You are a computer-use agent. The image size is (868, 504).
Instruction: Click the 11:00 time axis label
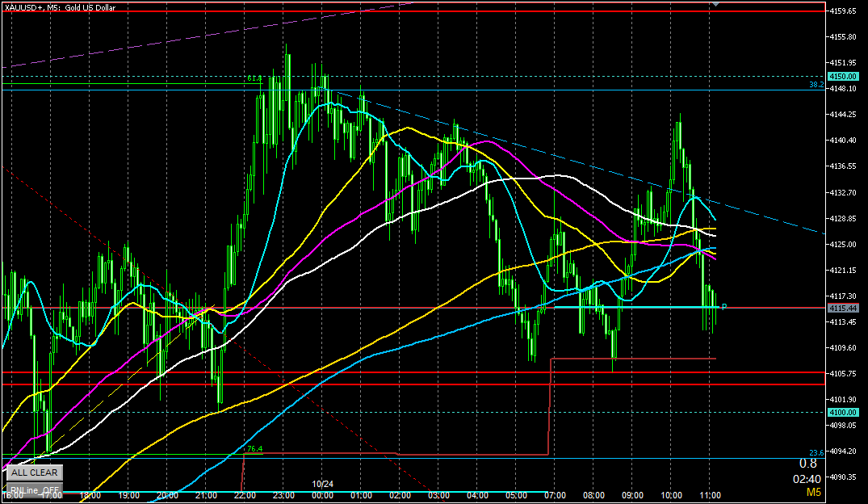coord(710,495)
